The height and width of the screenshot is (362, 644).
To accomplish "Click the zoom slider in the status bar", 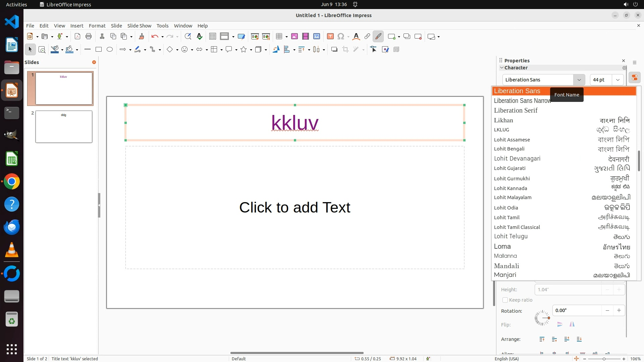I will (604, 359).
